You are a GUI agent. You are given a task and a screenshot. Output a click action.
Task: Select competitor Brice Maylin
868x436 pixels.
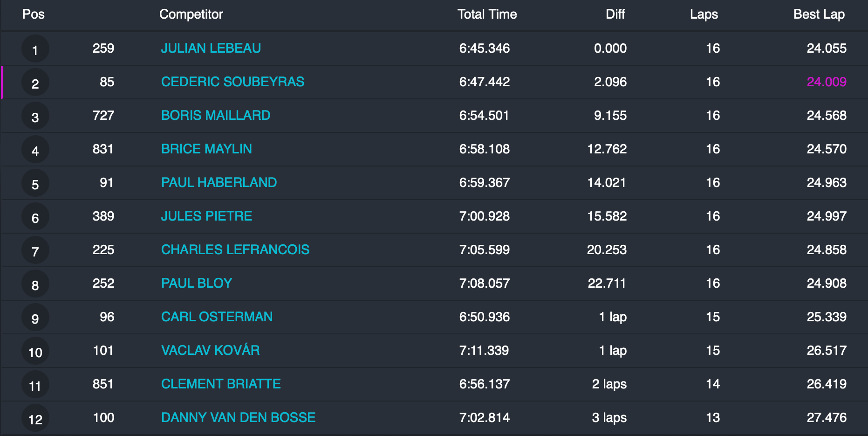(206, 149)
